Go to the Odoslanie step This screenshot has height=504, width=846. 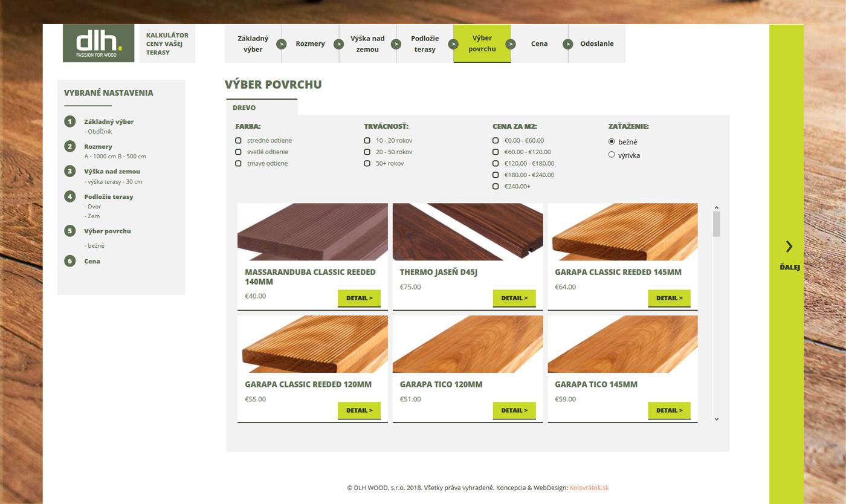pos(597,44)
